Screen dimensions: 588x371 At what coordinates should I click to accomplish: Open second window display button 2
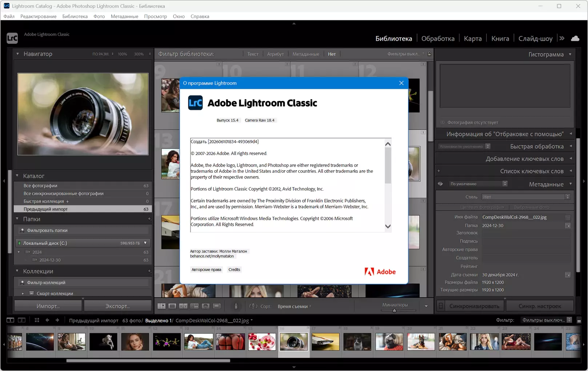[22, 320]
